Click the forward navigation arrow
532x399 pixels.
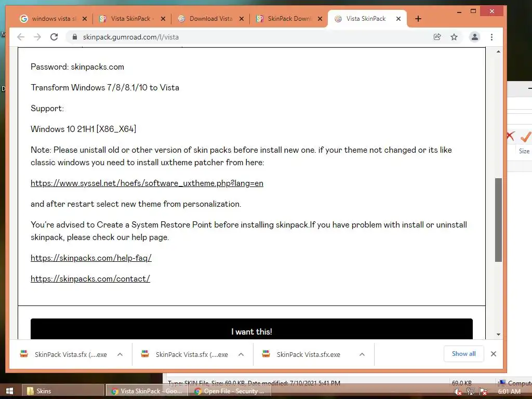click(37, 37)
